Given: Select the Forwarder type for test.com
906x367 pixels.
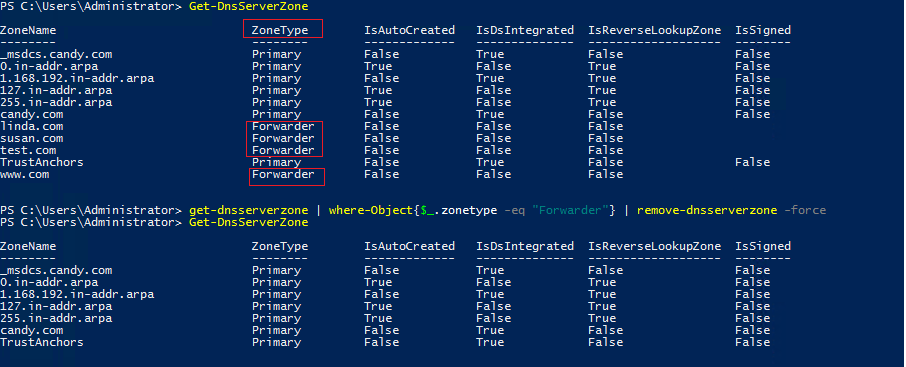Looking at the screenshot, I should click(x=283, y=150).
